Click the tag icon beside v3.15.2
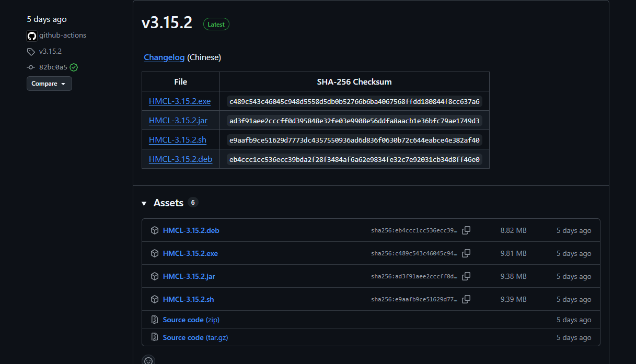 [31, 52]
